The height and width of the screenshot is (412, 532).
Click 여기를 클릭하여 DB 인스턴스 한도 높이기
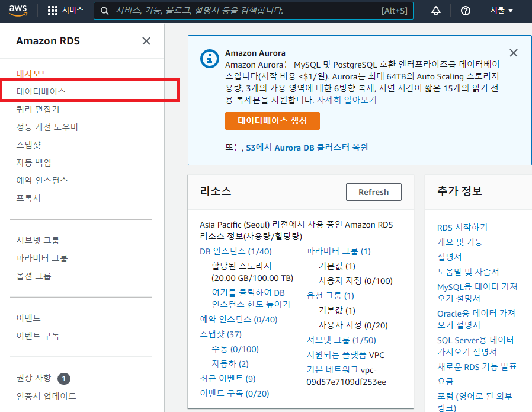pyautogui.click(x=251, y=299)
